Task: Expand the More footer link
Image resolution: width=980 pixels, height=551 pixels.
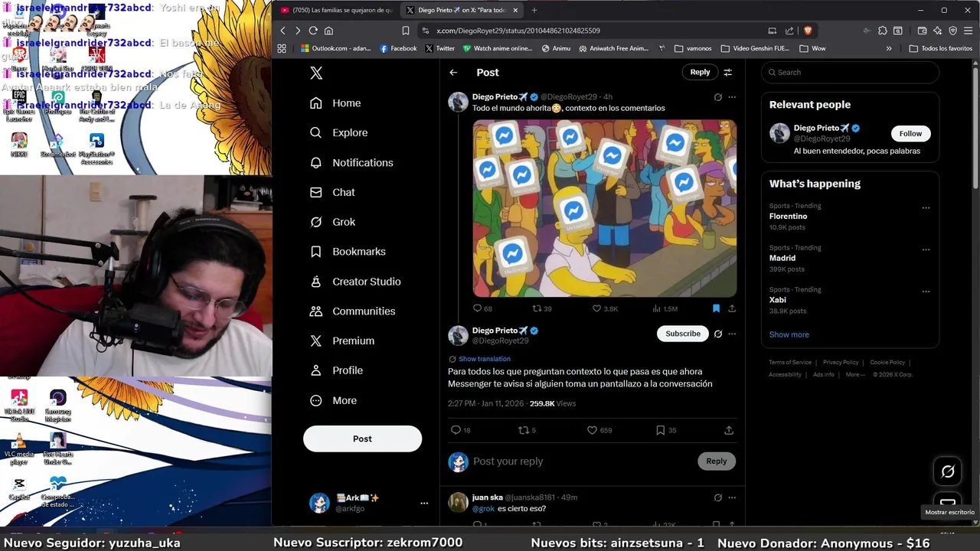Action: click(855, 375)
